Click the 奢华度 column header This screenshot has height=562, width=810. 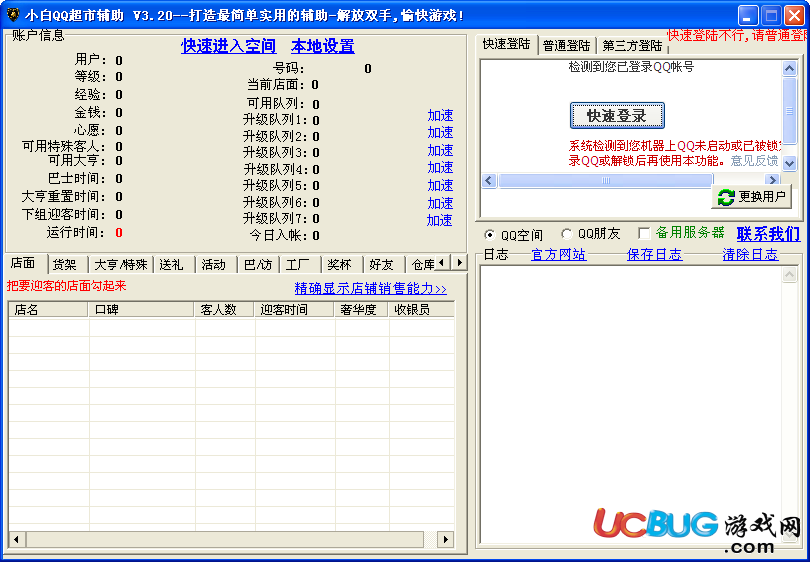tap(361, 309)
